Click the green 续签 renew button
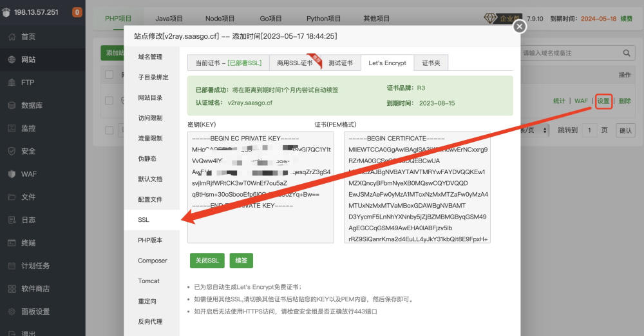The width and height of the screenshot is (644, 336). pyautogui.click(x=241, y=261)
